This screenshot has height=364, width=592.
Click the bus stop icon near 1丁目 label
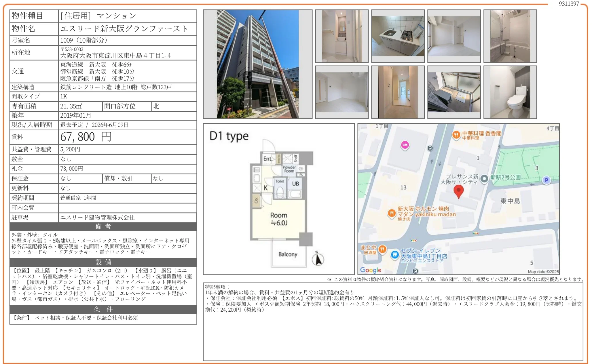[430, 148]
